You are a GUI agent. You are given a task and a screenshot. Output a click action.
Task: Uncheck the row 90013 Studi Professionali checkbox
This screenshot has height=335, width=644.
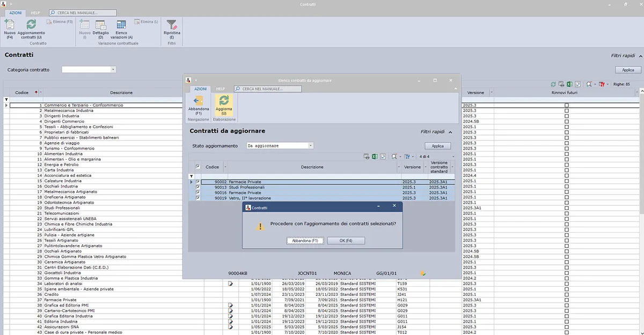tap(198, 188)
